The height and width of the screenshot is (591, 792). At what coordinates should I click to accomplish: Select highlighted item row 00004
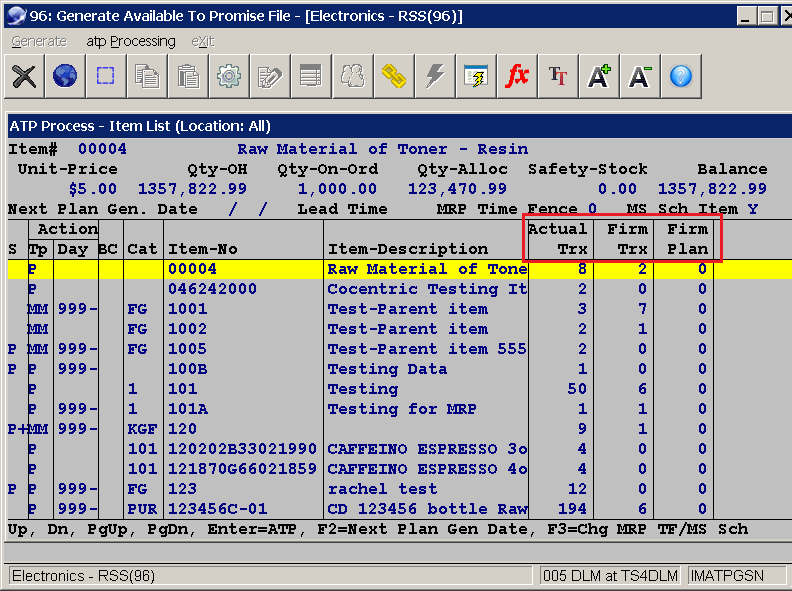[x=399, y=269]
